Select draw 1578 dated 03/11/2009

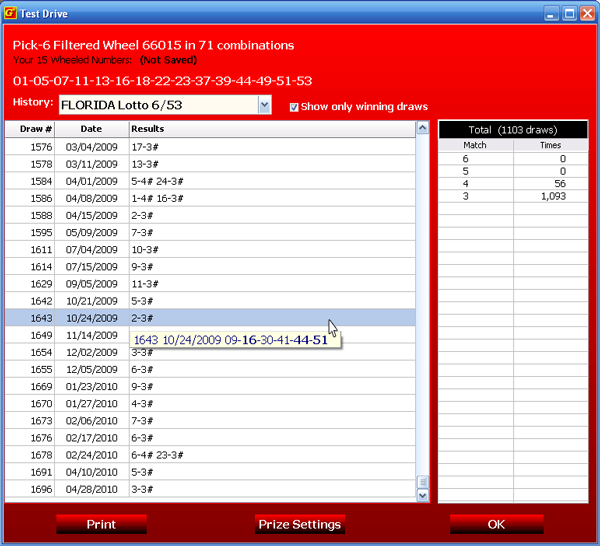(x=210, y=164)
